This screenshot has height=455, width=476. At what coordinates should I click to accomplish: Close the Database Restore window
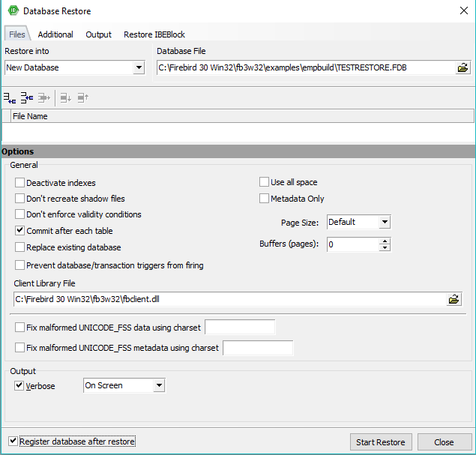pos(463,11)
